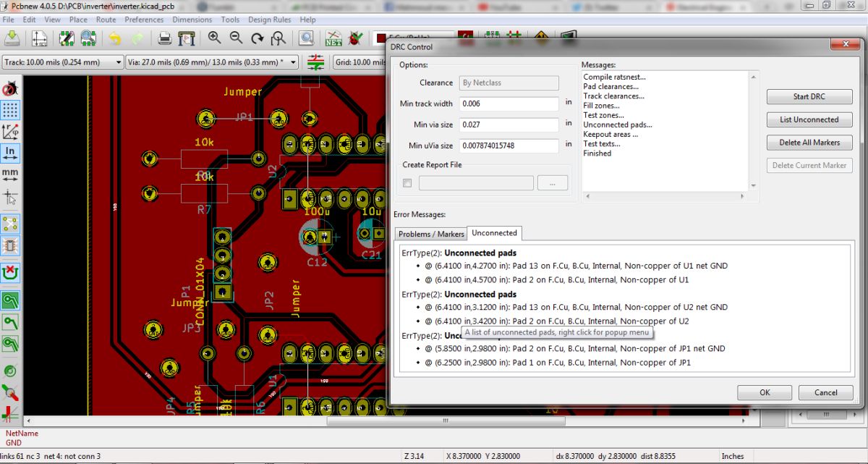Screen dimensions: 868x464
Task: Click the Messages box down scroll arrow
Action: click(x=754, y=185)
